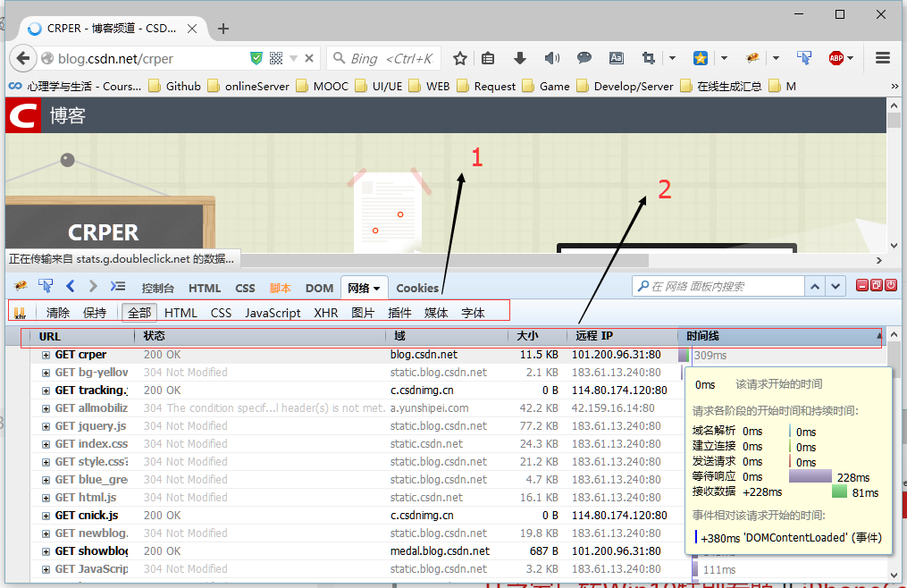Expand the GET tracking request row
907x588 pixels.
point(46,391)
